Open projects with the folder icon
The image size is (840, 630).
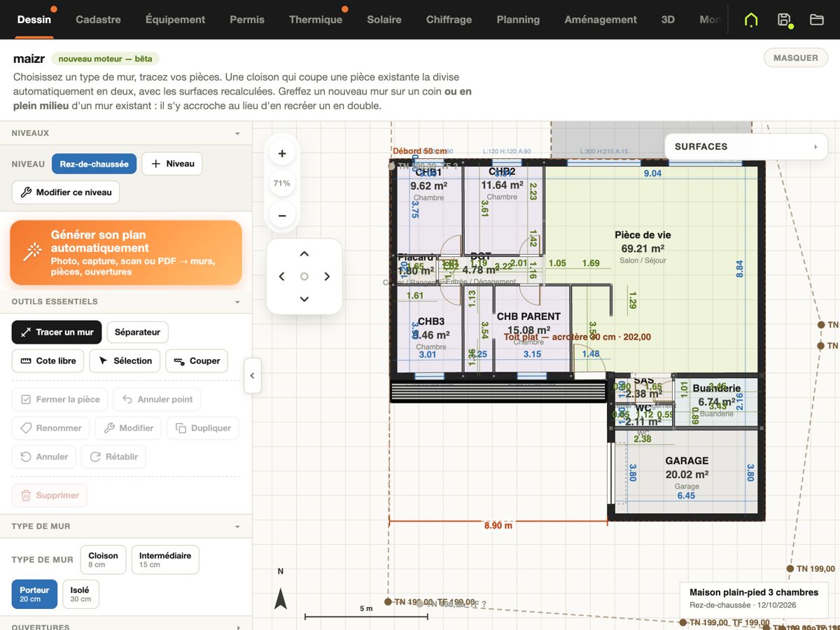816,20
